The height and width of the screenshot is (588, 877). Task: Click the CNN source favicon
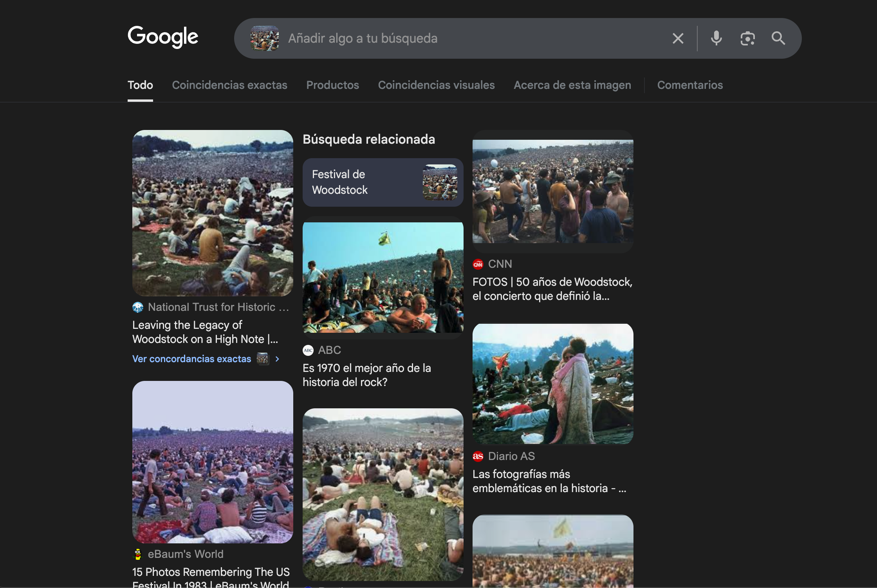click(x=478, y=264)
